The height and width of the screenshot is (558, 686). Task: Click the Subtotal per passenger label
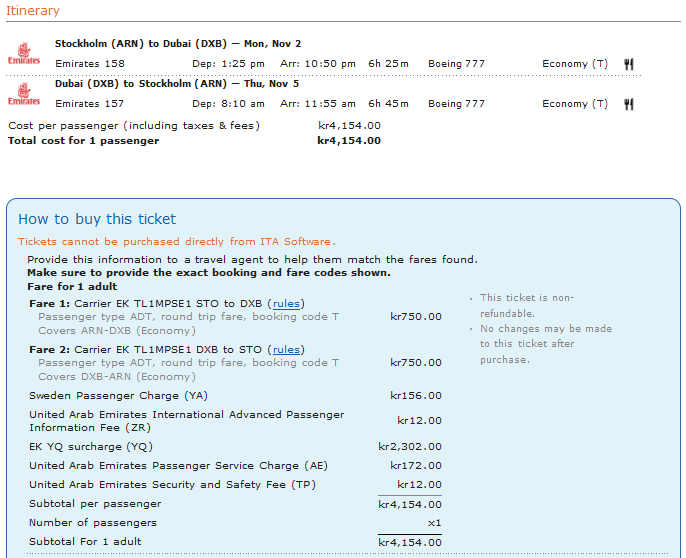[95, 504]
